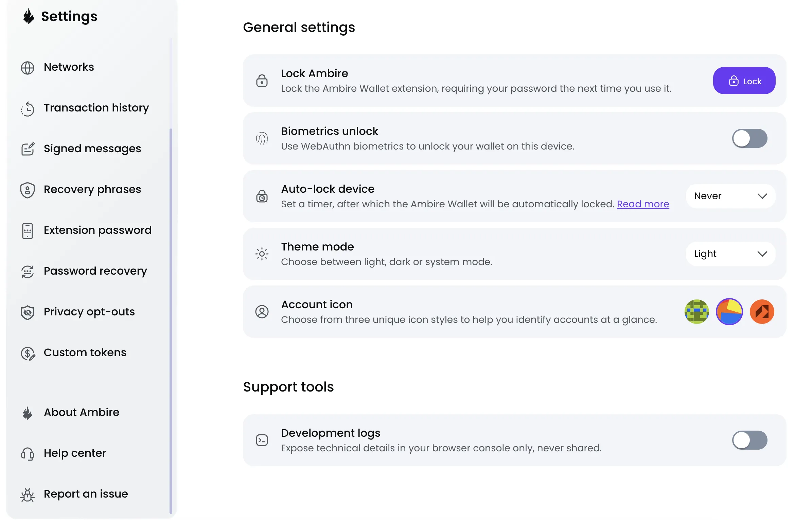Click the Settings title text
Screen dimensions: 812x520
[x=69, y=16]
